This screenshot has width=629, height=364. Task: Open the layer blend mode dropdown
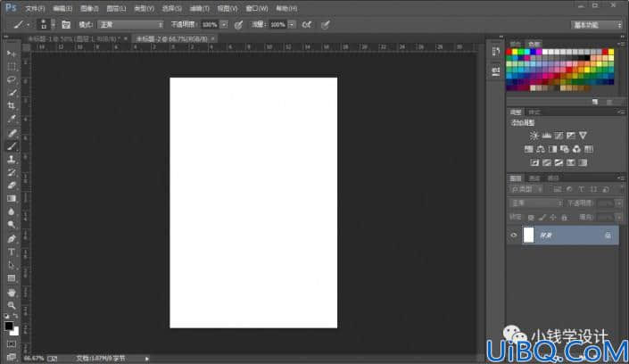536,203
